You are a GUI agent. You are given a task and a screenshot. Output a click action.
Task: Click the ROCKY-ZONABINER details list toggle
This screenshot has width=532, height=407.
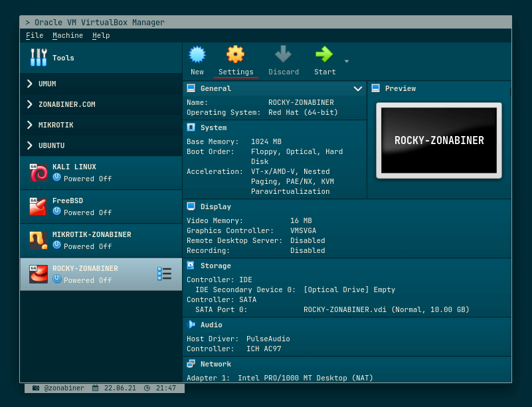click(x=164, y=273)
